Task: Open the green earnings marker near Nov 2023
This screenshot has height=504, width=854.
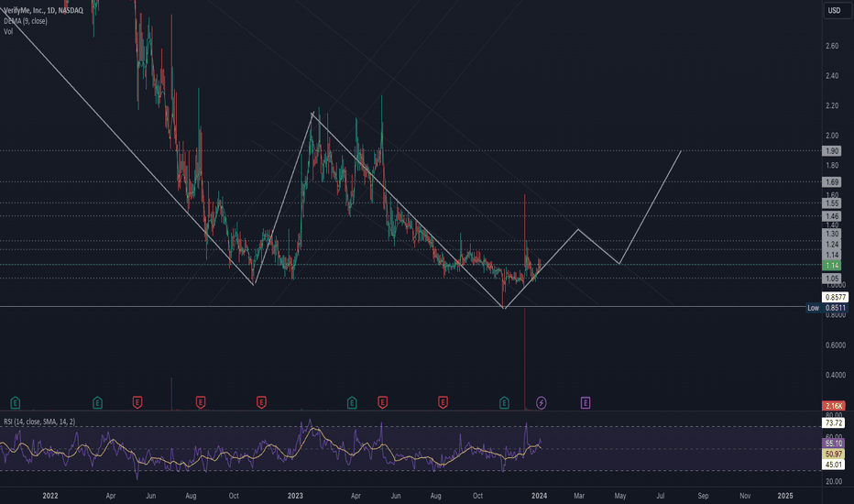Action: (504, 402)
